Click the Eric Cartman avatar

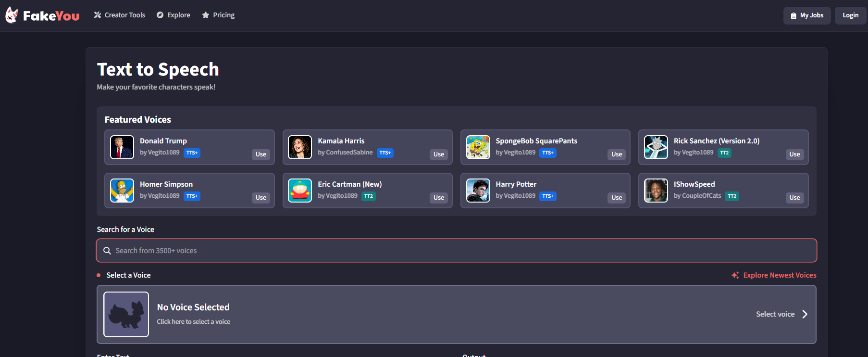pos(300,191)
